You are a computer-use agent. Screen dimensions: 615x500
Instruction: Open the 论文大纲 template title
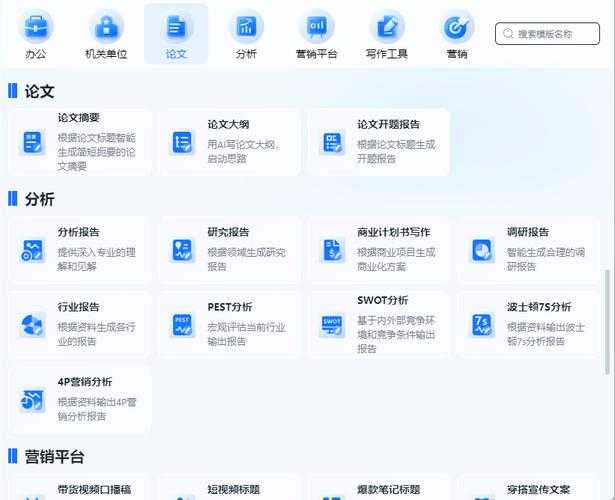(x=228, y=124)
